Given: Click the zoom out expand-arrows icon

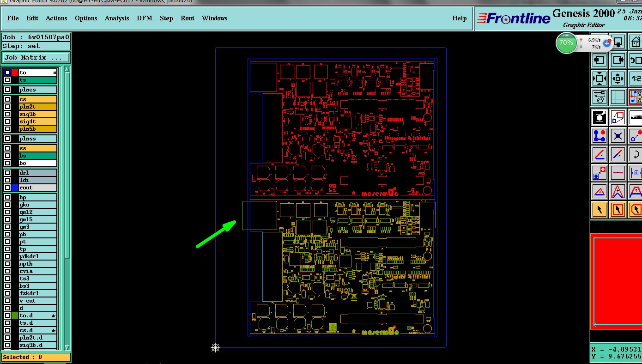Looking at the screenshot, I should tap(600, 79).
